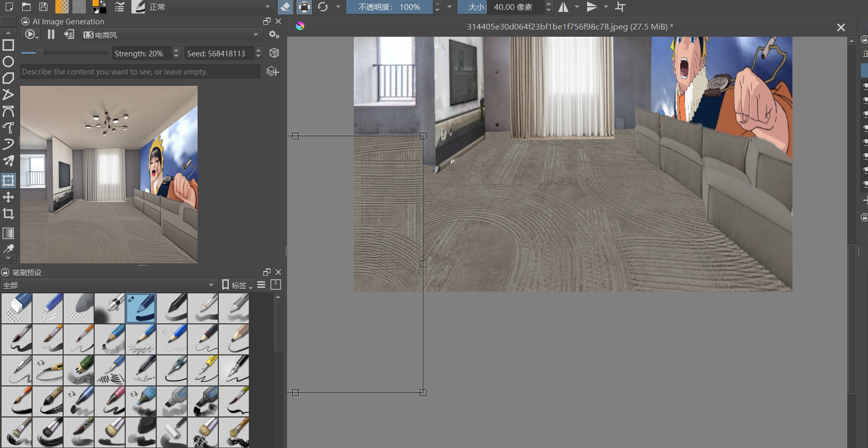Select the Transform tool

click(x=8, y=181)
